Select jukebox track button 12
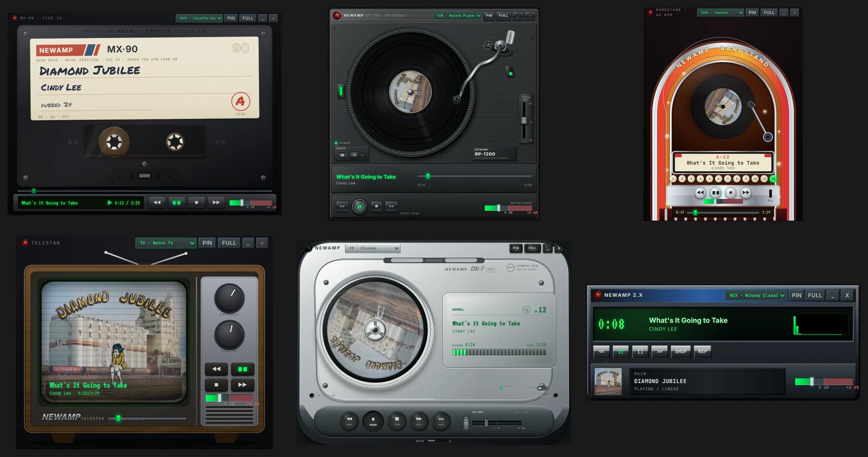Image resolution: width=868 pixels, height=457 pixels. 773,179
